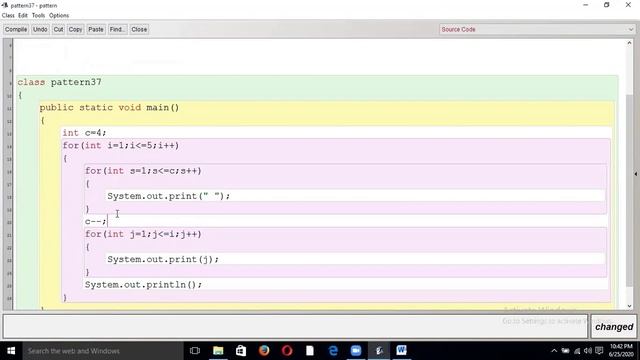640x360 pixels.
Task: Open the Source Code view dropdown
Action: (537, 29)
